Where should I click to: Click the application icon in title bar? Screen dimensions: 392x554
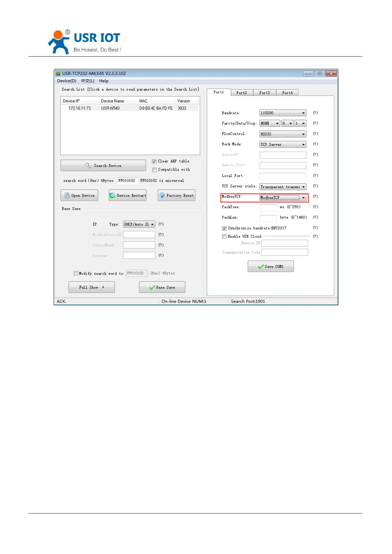tap(58, 73)
